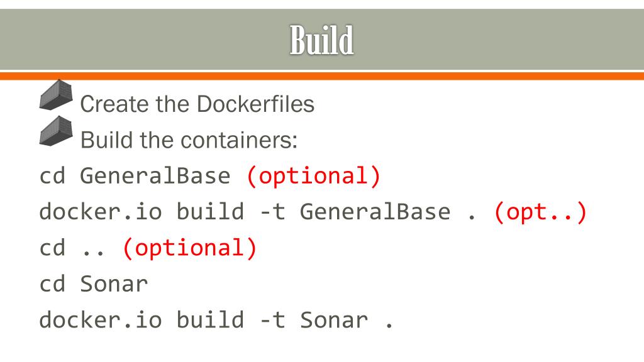Screen dimensions: 644x362
Task: Click the cd .. command
Action: 72,248
